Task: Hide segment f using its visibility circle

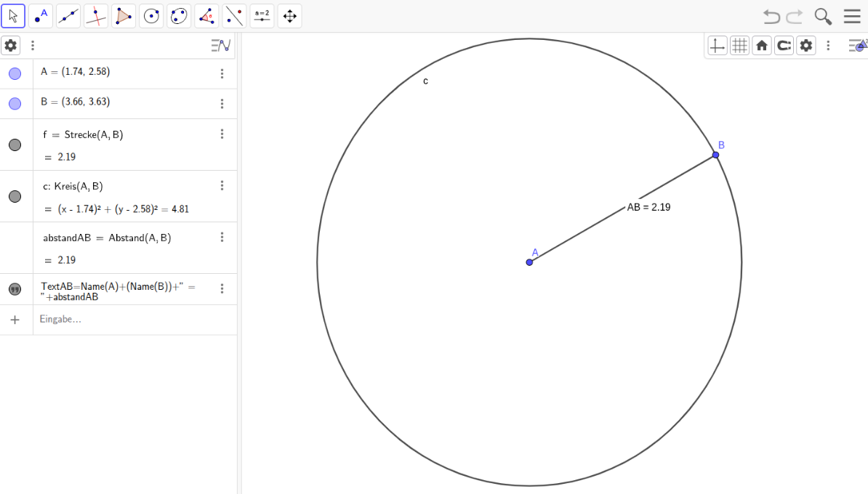Action: [x=15, y=145]
